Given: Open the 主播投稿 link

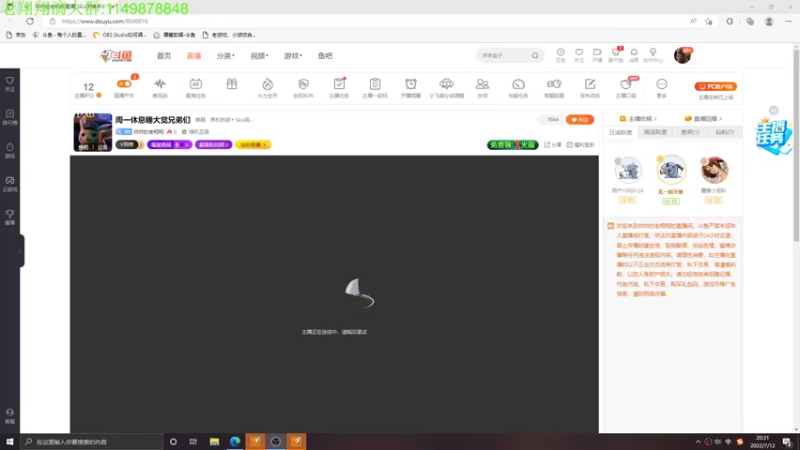Looking at the screenshot, I should pos(638,118).
